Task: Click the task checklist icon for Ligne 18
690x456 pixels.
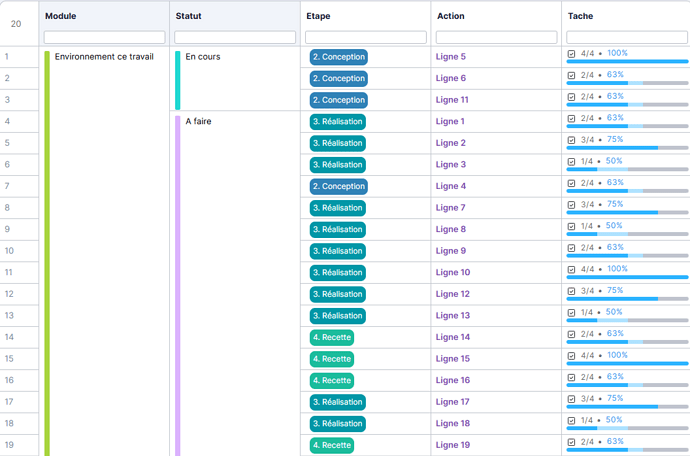Action: 571,420
